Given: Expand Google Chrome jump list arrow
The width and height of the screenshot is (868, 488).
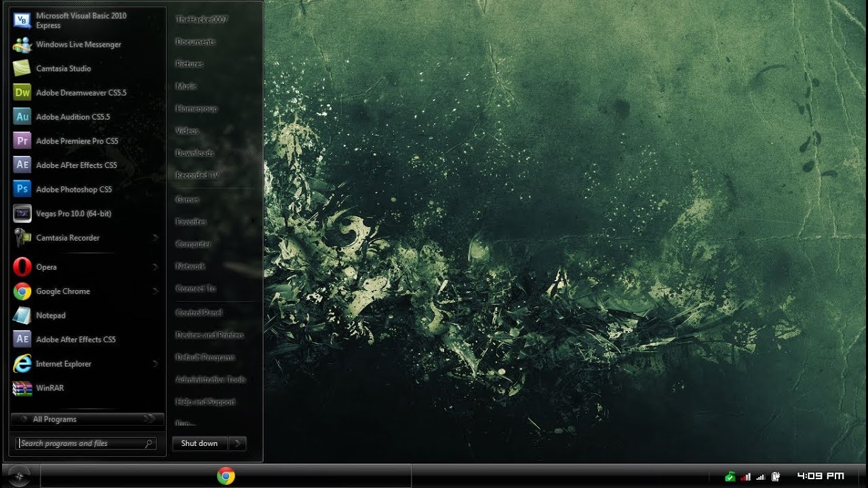Looking at the screenshot, I should tap(155, 291).
